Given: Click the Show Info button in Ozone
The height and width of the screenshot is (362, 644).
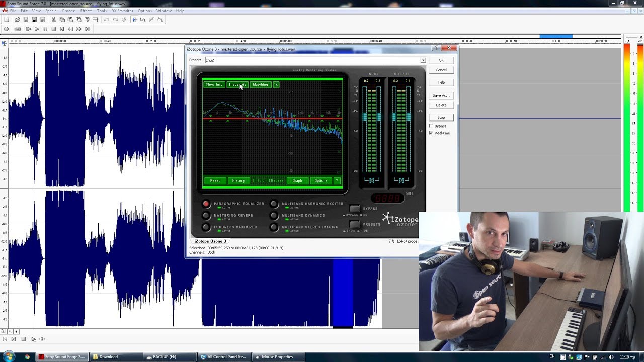Looking at the screenshot, I should click(214, 84).
